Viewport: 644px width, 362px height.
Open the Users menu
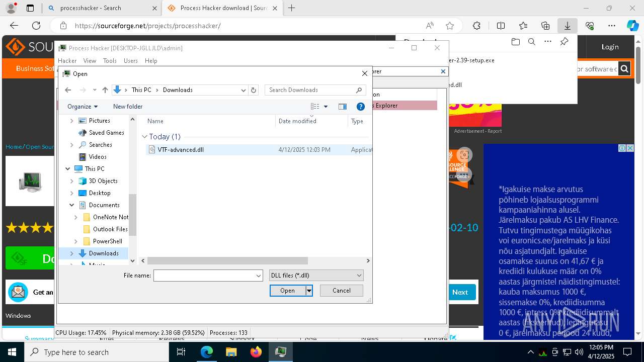tap(131, 61)
